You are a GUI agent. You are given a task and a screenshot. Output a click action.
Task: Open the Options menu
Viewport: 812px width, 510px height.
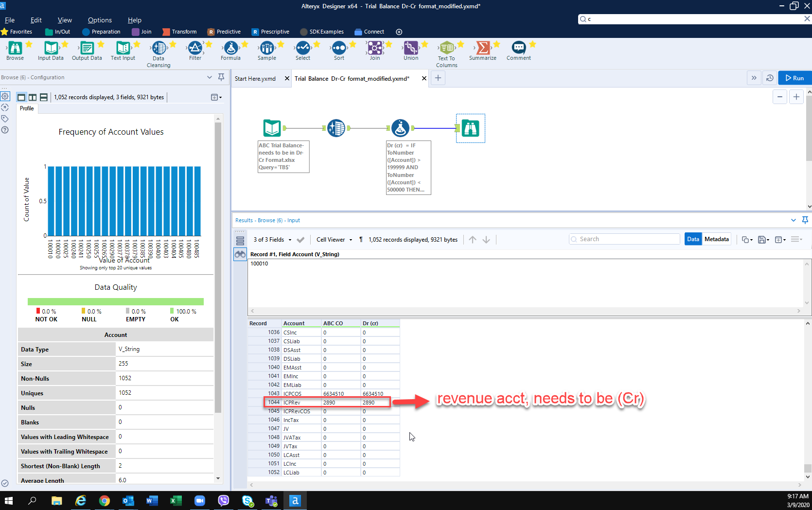click(100, 20)
